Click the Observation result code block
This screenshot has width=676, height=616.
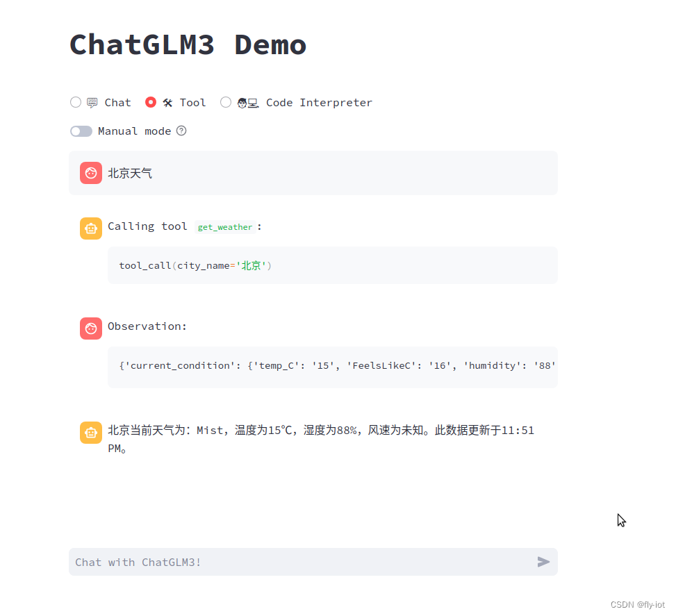point(333,365)
